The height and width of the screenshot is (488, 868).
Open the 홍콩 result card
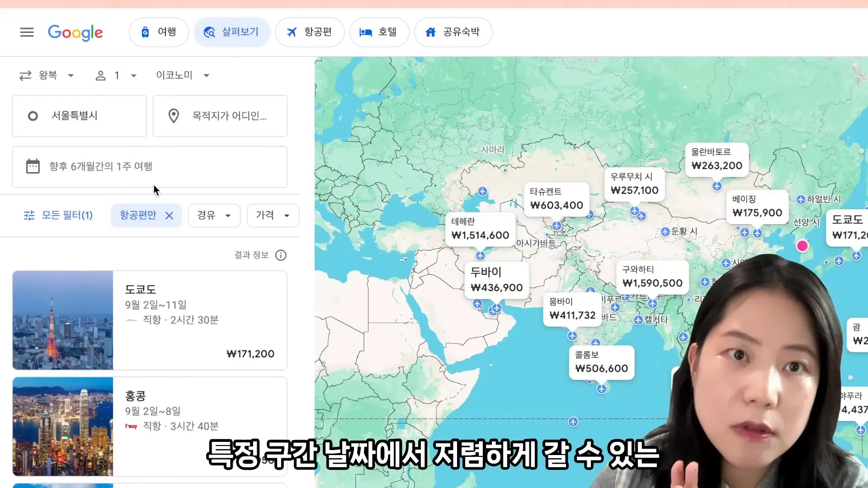point(150,427)
